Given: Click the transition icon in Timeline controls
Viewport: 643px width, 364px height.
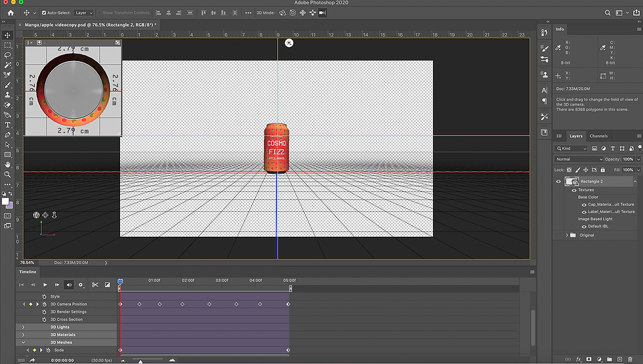Looking at the screenshot, I should (107, 285).
